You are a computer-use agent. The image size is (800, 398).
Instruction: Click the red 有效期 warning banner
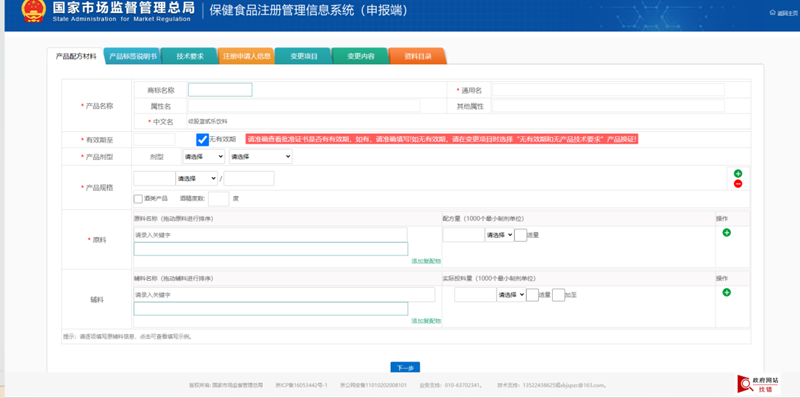(442, 139)
